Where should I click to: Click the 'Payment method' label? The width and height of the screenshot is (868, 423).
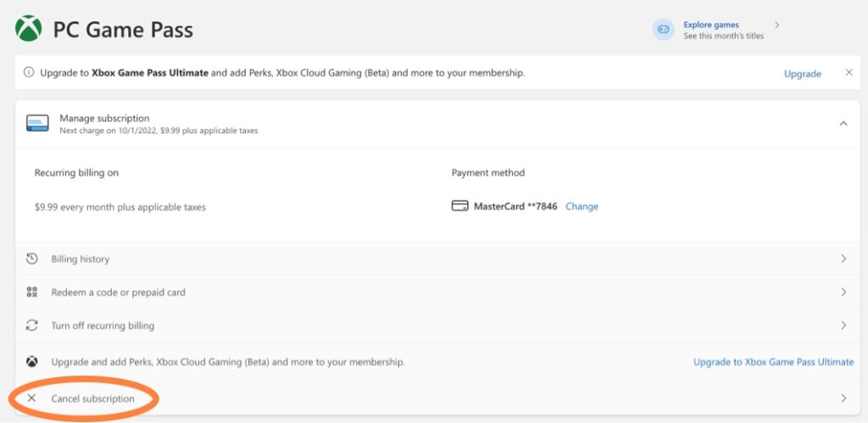tap(487, 173)
